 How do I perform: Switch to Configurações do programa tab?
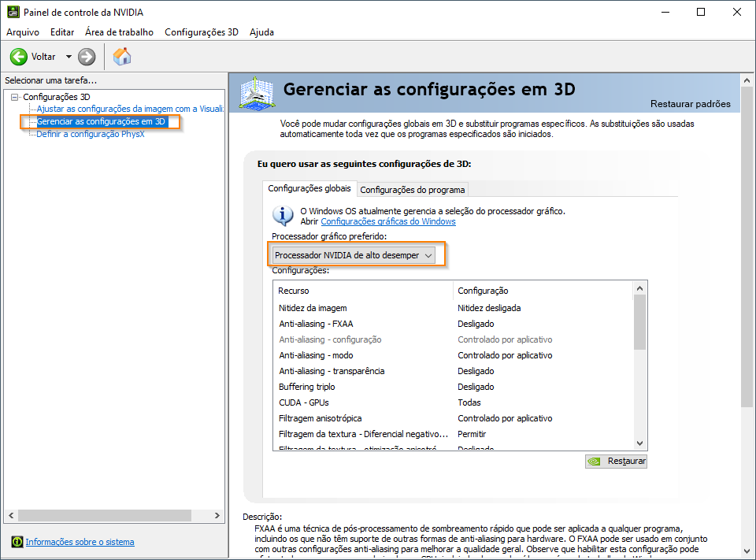pos(413,189)
